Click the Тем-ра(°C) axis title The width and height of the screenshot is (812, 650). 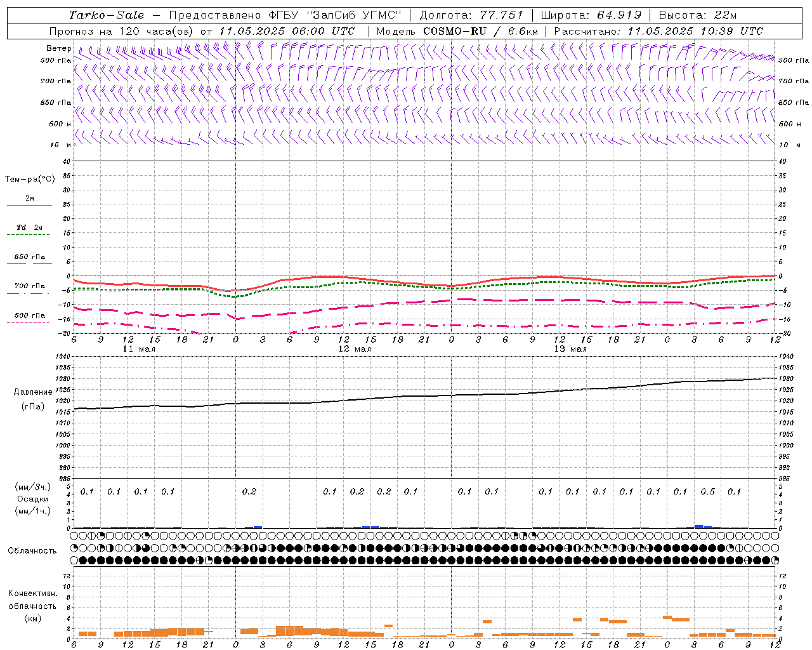[30, 180]
